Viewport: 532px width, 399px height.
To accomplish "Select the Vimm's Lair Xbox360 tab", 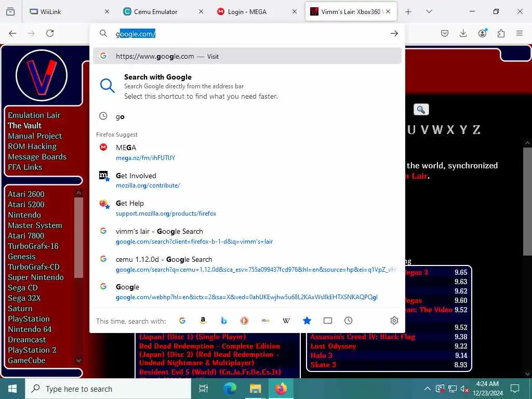I will [346, 11].
